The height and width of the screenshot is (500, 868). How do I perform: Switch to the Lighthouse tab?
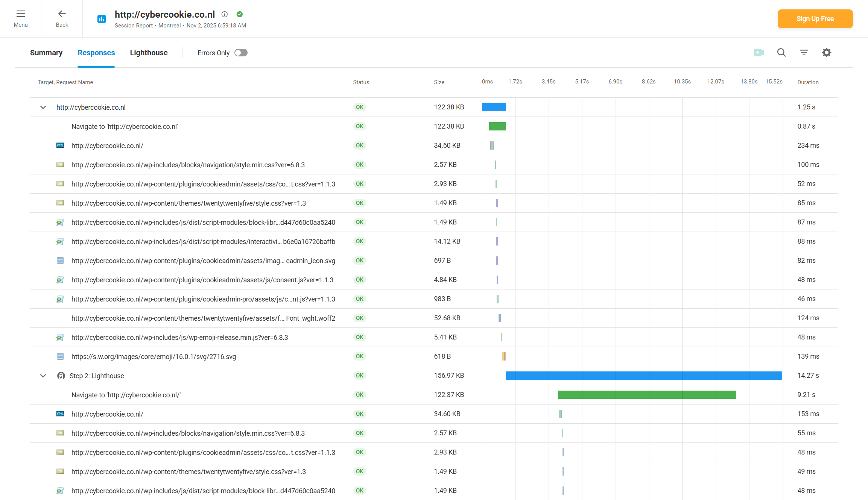(x=149, y=53)
